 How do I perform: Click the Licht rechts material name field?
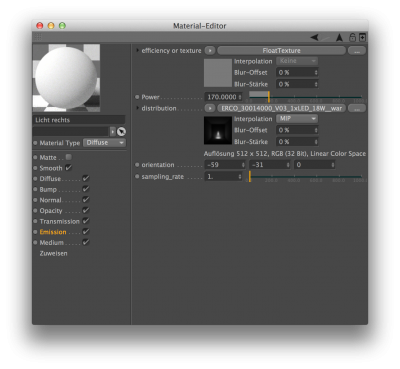click(x=79, y=120)
